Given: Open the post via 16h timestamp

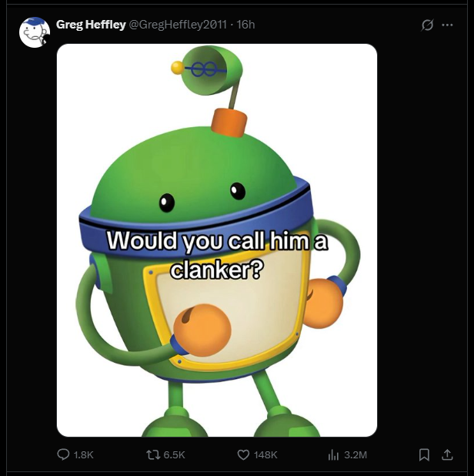Looking at the screenshot, I should click(x=245, y=25).
